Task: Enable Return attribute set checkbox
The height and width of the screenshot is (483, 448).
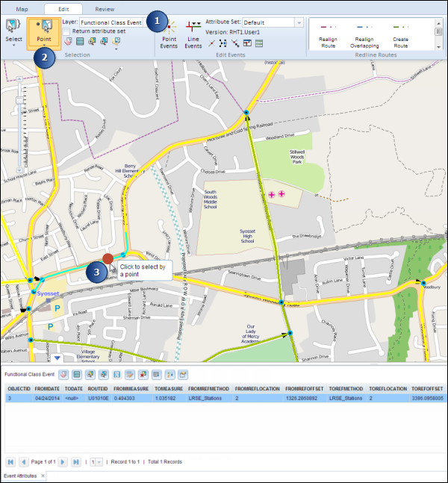Action: [x=67, y=32]
